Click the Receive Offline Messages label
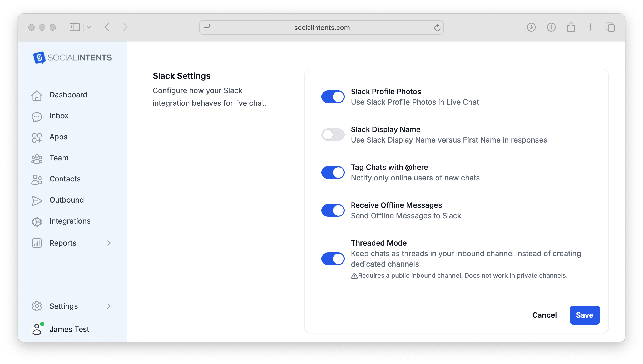Screen dimensions: 643x364 pyautogui.click(x=397, y=205)
